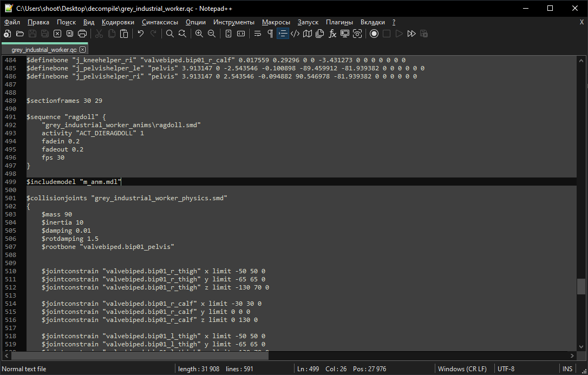This screenshot has width=588, height=375.
Task: Click the monitoring eye icon
Action: [357, 34]
